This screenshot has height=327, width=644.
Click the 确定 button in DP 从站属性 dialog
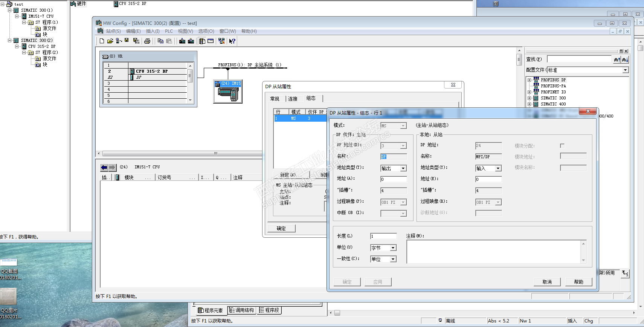coord(281,228)
